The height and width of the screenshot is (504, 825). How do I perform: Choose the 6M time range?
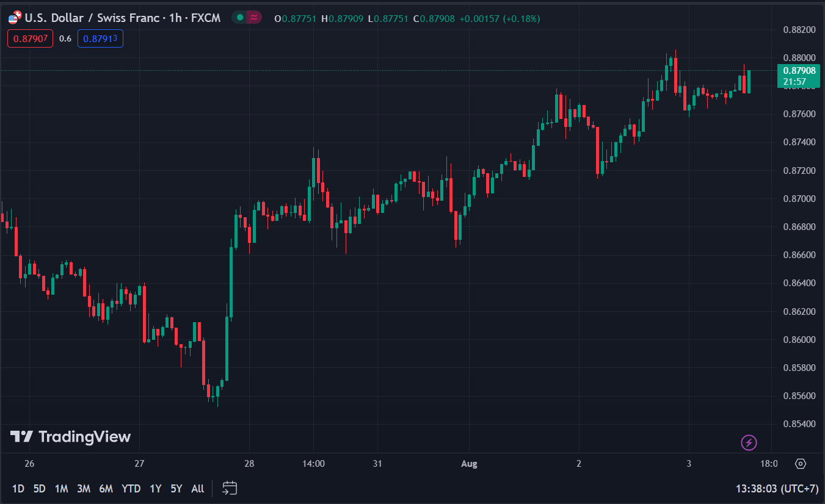tap(106, 488)
